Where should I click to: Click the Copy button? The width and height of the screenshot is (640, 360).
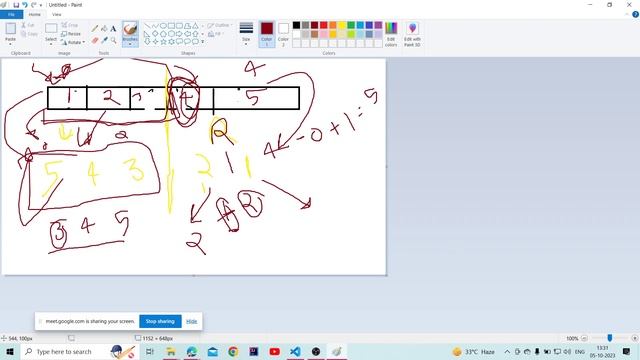point(29,34)
